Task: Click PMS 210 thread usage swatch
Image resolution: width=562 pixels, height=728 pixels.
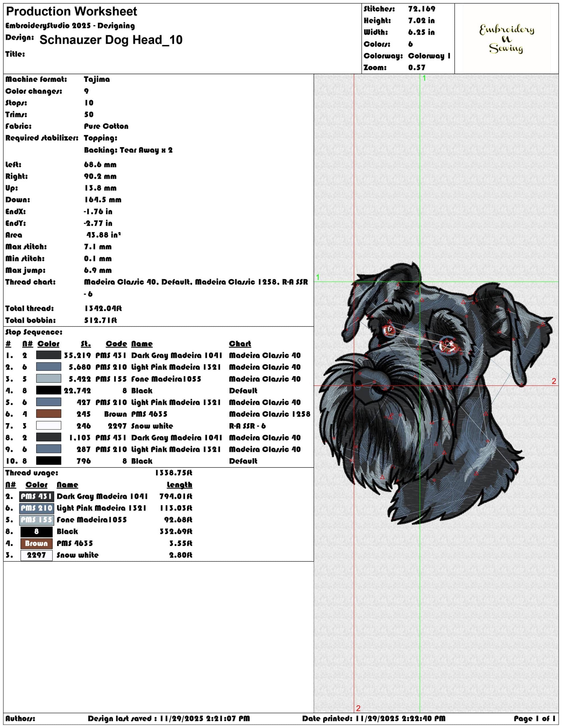Action: pyautogui.click(x=37, y=508)
